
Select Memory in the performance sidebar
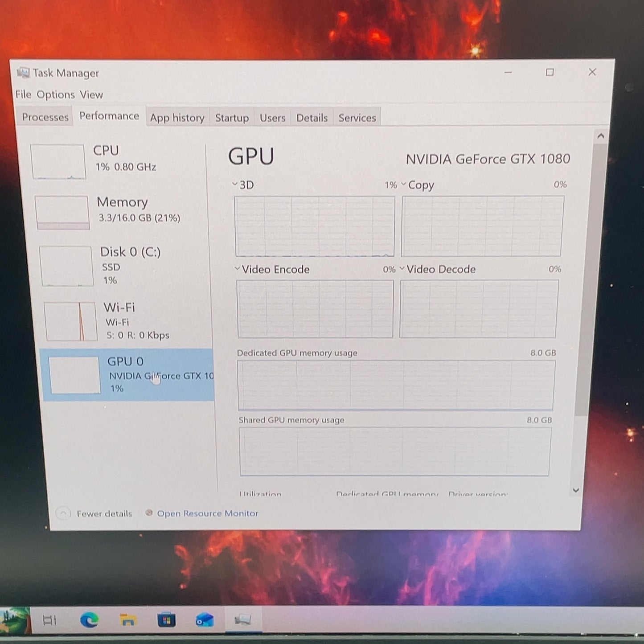pyautogui.click(x=120, y=212)
